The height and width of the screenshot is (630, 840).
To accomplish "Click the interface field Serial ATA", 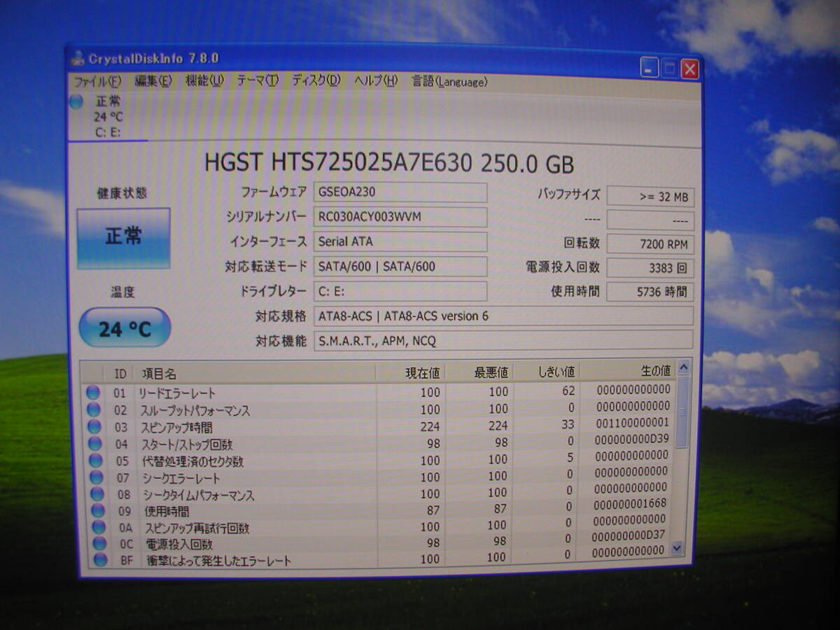I will point(400,241).
